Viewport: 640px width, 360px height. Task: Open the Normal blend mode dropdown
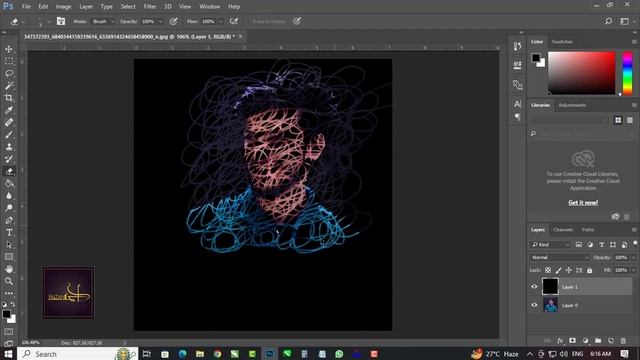(x=560, y=258)
